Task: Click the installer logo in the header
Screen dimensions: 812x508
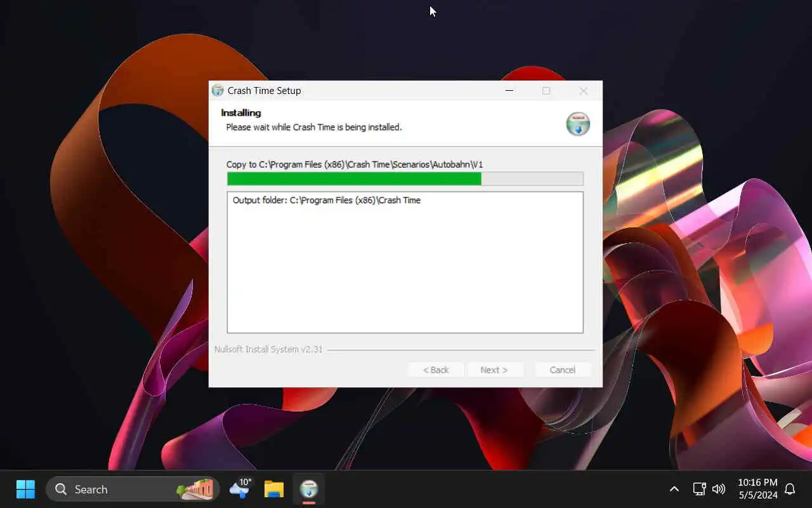Action: pos(578,124)
